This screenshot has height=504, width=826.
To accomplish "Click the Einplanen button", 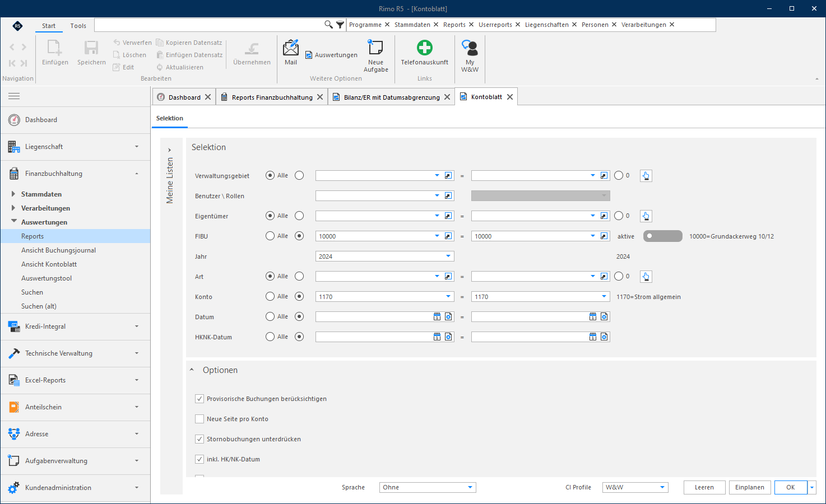I will pos(750,487).
